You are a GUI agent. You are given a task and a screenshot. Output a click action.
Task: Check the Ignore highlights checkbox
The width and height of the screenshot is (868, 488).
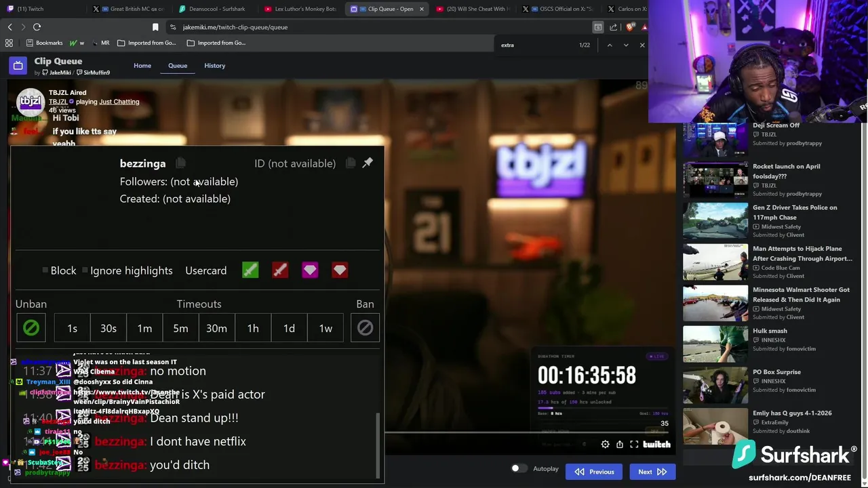click(85, 270)
